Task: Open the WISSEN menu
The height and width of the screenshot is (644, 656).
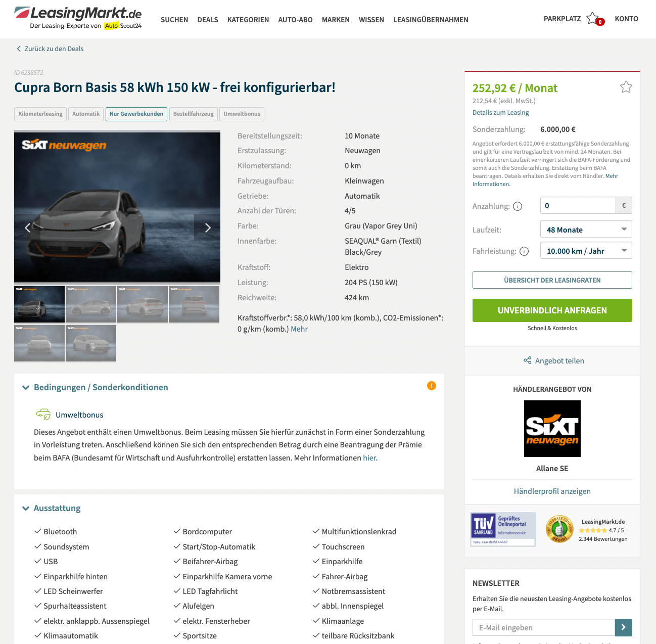Action: pos(371,20)
